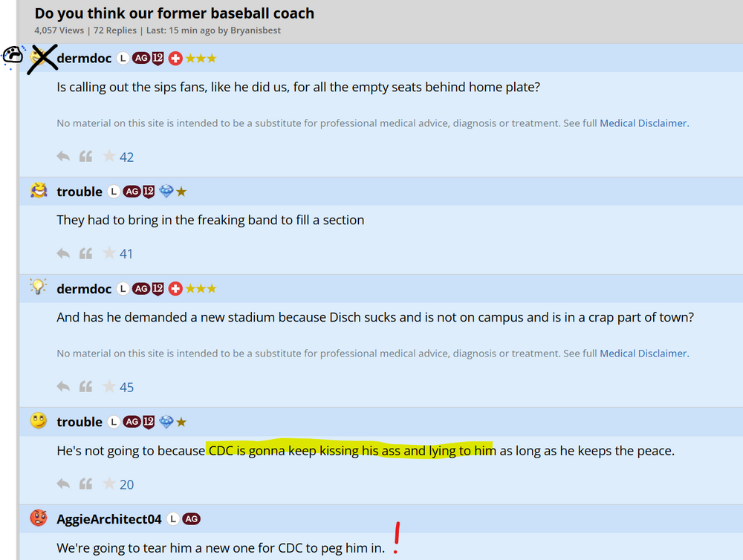
Task: Open AggieArchitect04's user profile
Action: coord(108,519)
